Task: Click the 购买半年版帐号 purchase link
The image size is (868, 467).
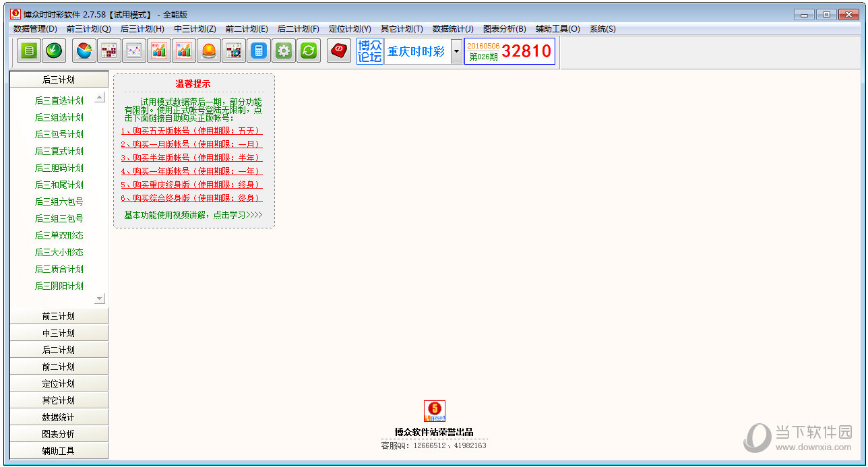Action: [191, 158]
